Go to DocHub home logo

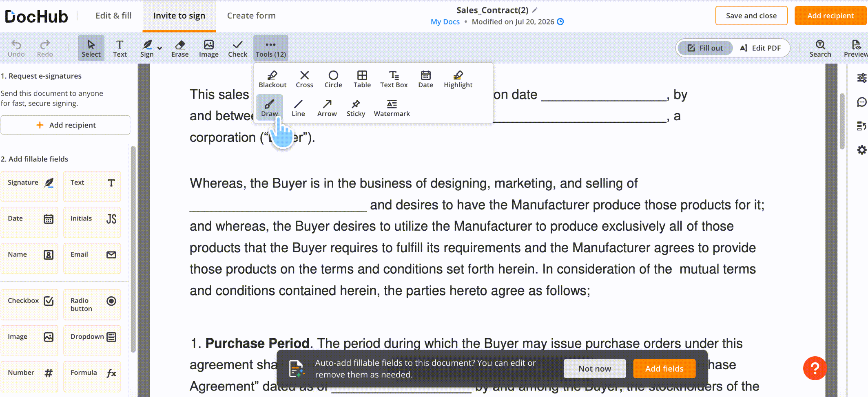[36, 16]
